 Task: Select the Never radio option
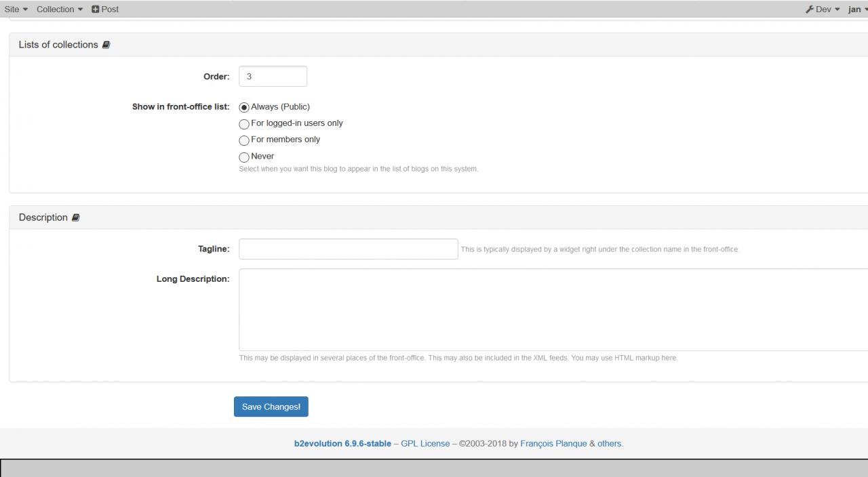[x=244, y=157]
